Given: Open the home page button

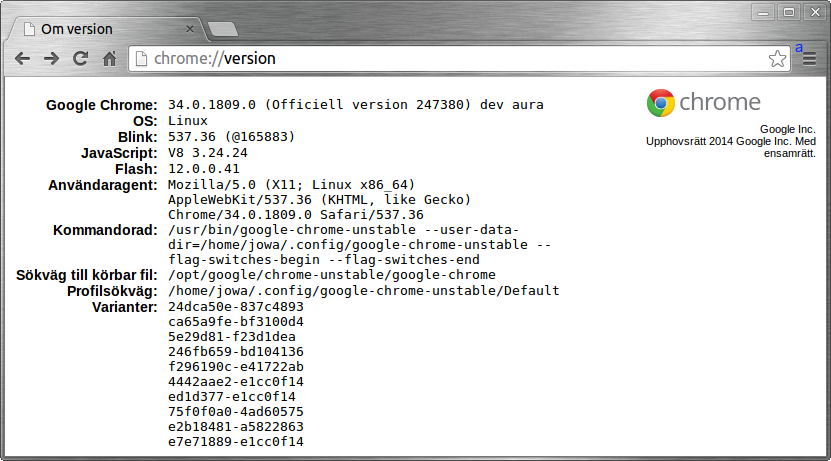Looking at the screenshot, I should 110,58.
